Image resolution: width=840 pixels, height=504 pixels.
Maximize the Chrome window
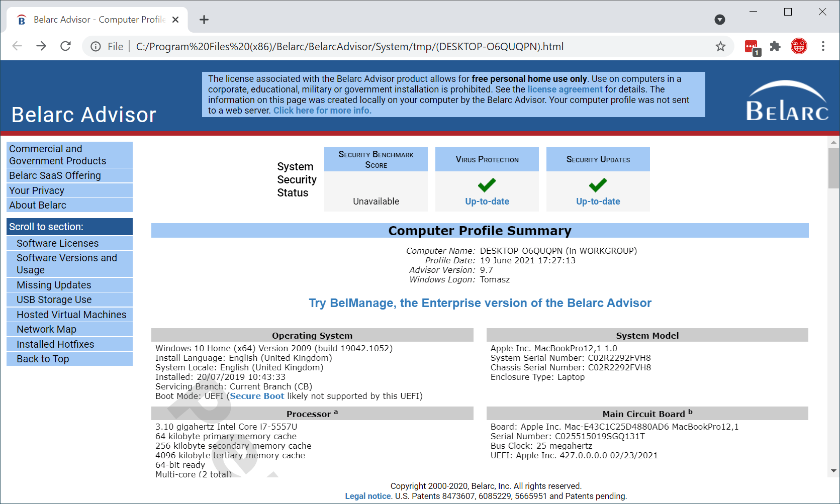[788, 12]
